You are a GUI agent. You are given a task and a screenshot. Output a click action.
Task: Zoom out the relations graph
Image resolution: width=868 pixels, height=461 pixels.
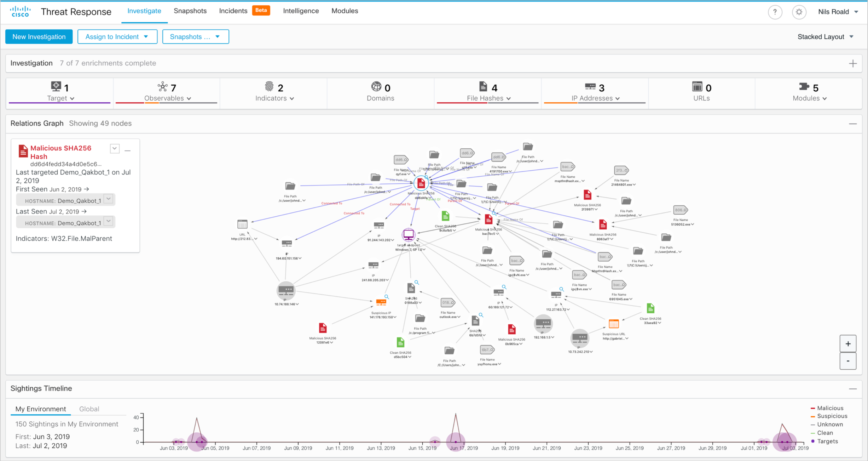coord(848,361)
